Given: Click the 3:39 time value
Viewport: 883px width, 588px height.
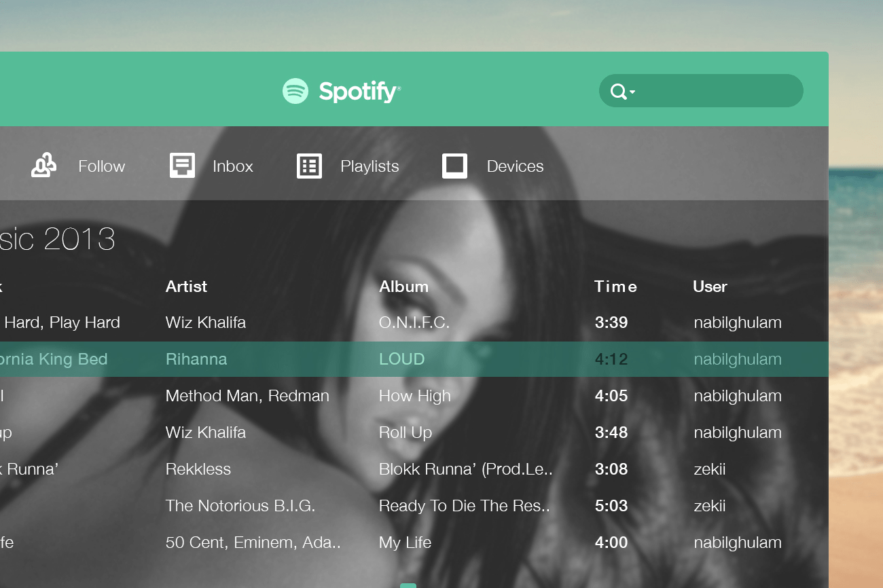Looking at the screenshot, I should coord(611,323).
